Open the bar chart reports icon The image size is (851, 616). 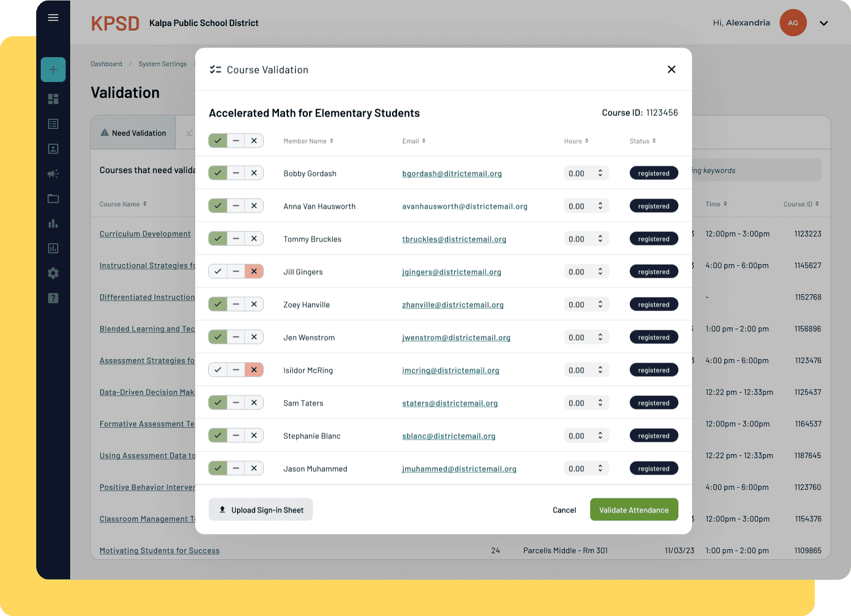click(53, 223)
